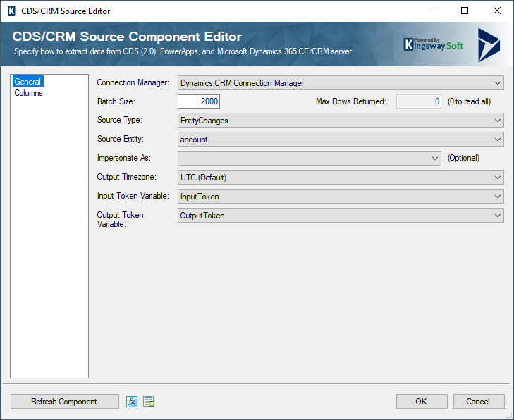
Task: Open the Output Token Variable dropdown
Action: 341,215
